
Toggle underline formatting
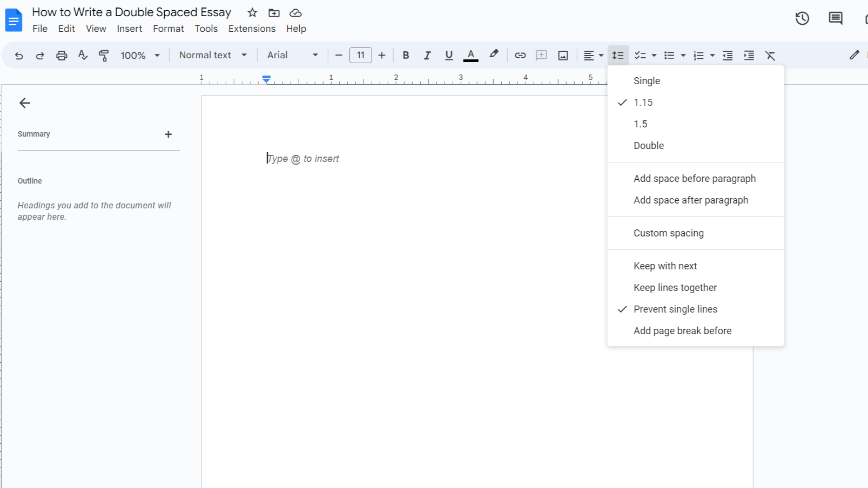click(x=449, y=55)
